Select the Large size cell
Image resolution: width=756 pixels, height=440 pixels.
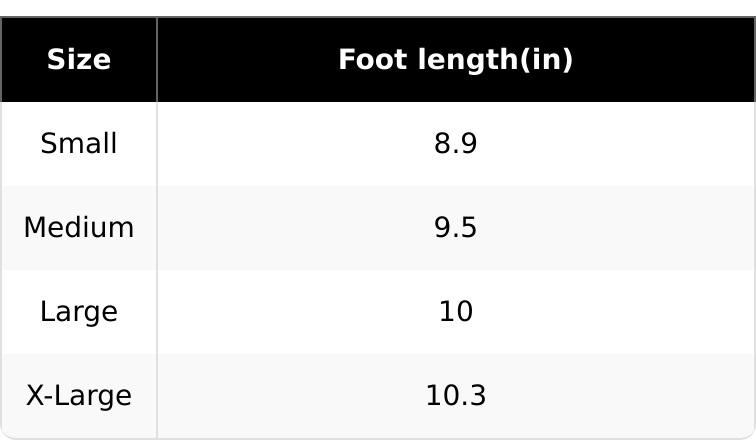point(79,312)
